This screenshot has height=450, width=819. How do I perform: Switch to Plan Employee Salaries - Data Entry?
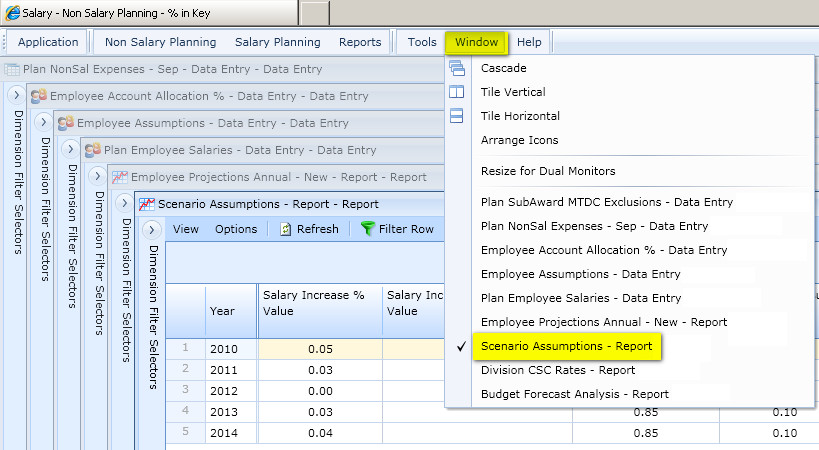tap(581, 298)
